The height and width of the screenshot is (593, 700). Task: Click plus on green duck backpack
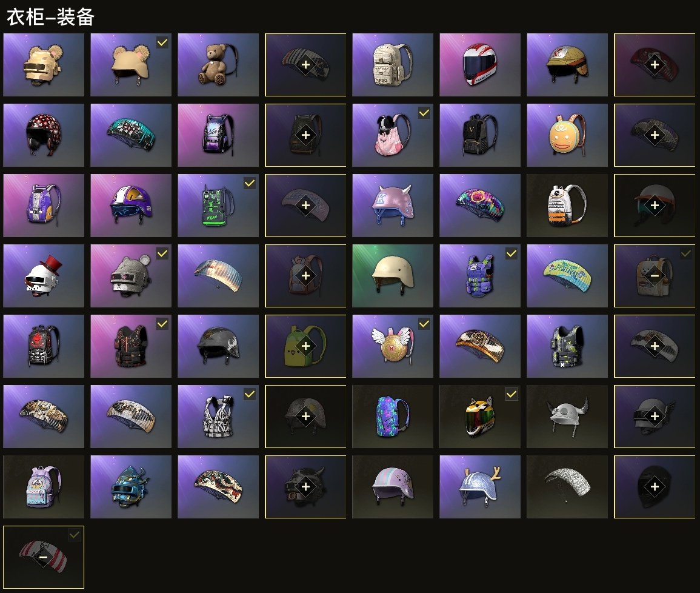click(306, 346)
